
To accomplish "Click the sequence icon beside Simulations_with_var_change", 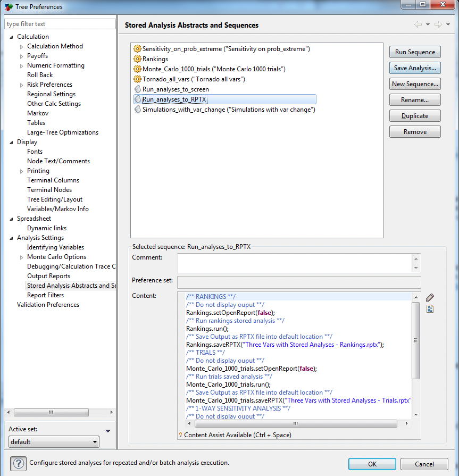I will (136, 109).
